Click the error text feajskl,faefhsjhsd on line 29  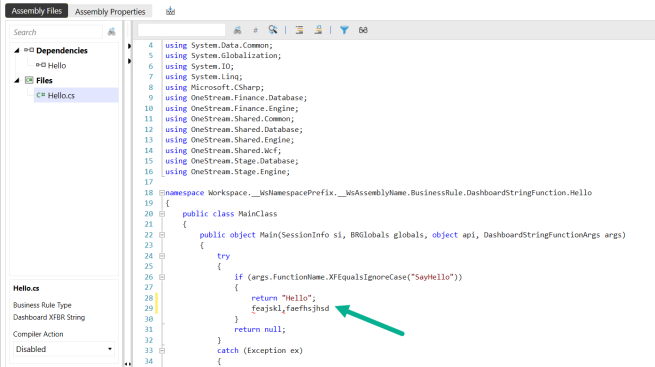[290, 309]
